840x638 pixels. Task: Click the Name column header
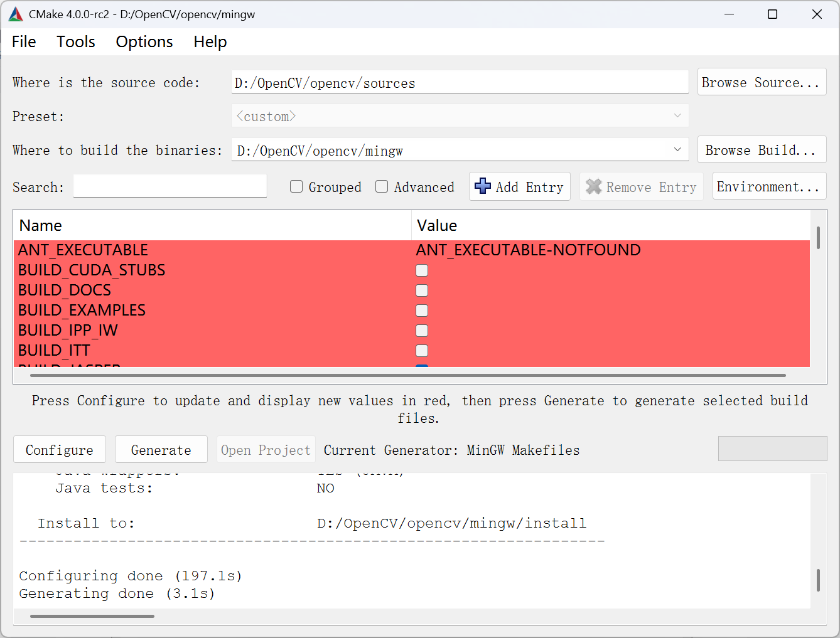click(212, 225)
